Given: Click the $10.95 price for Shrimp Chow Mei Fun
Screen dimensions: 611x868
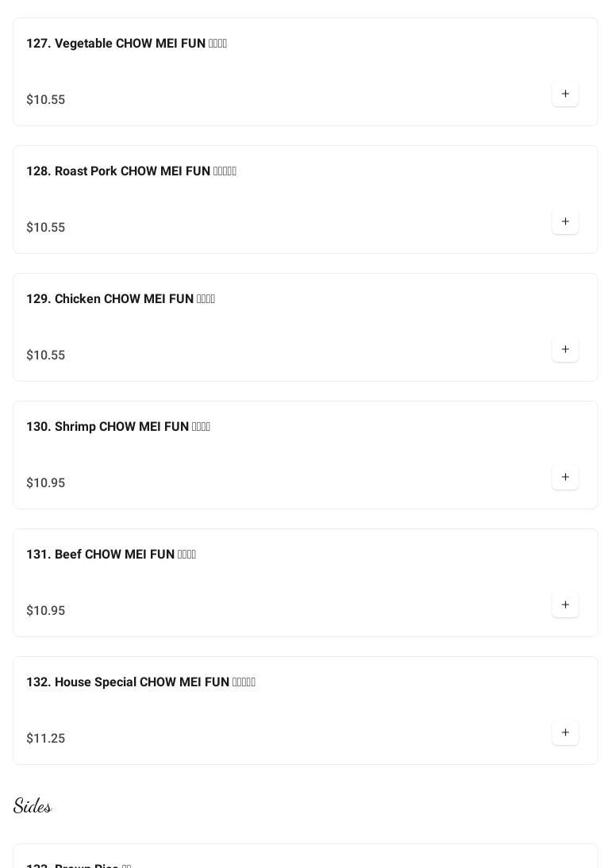Looking at the screenshot, I should pos(46,483).
